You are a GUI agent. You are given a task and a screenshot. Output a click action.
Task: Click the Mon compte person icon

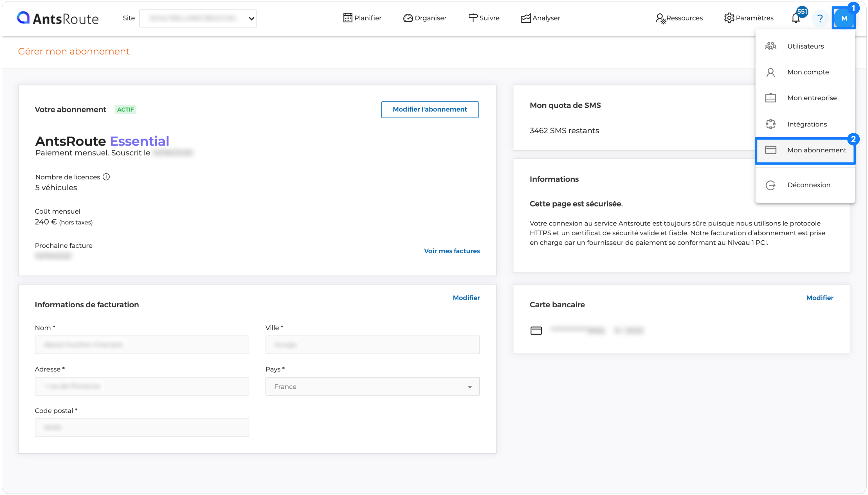pos(770,72)
